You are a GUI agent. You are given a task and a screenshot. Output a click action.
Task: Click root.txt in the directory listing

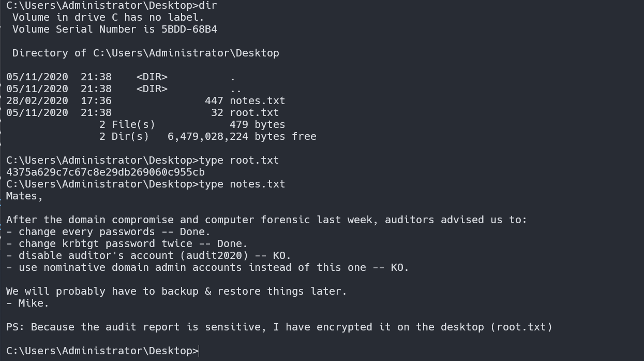click(x=254, y=113)
